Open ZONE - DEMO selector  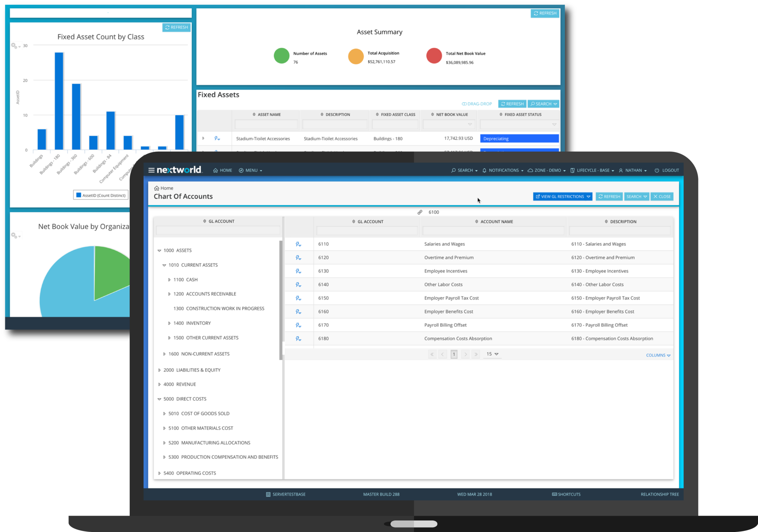pyautogui.click(x=547, y=170)
